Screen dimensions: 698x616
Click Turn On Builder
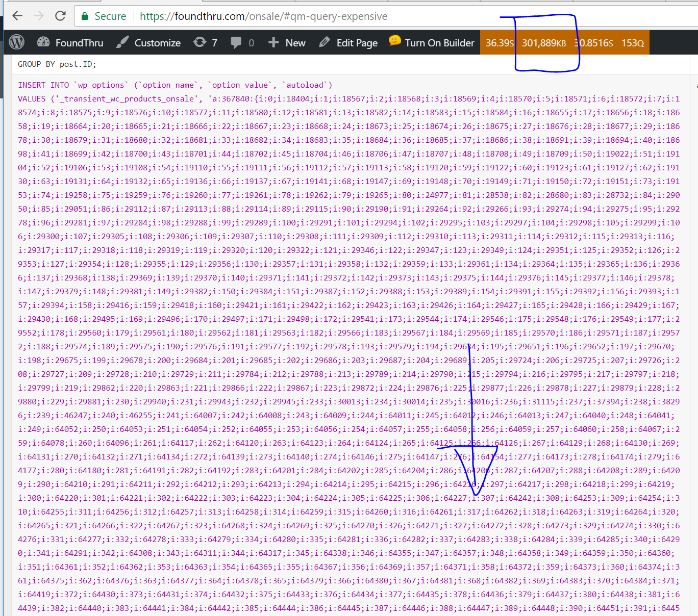(432, 43)
